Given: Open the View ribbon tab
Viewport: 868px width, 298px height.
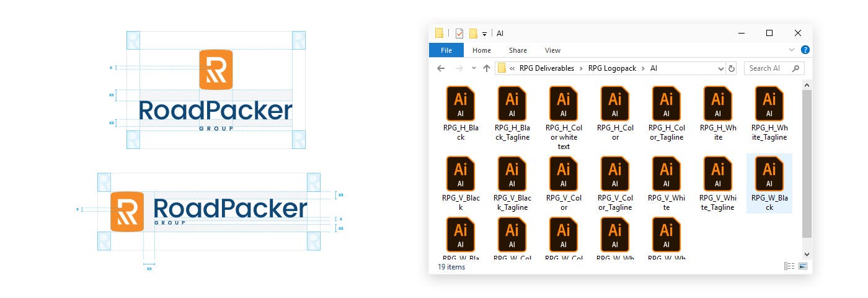Looking at the screenshot, I should pyautogui.click(x=552, y=50).
